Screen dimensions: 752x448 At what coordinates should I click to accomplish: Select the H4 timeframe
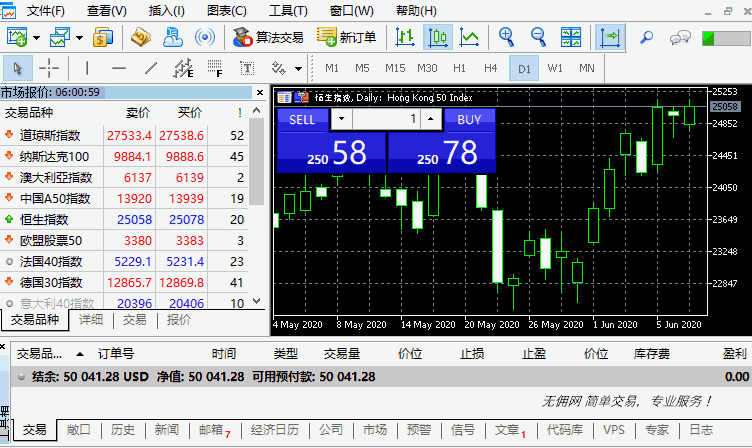pos(490,69)
